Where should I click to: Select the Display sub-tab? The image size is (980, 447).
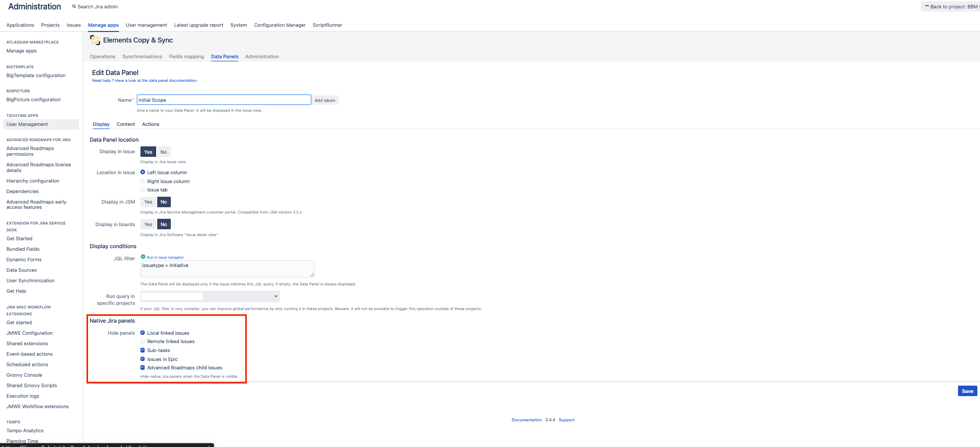click(x=101, y=124)
